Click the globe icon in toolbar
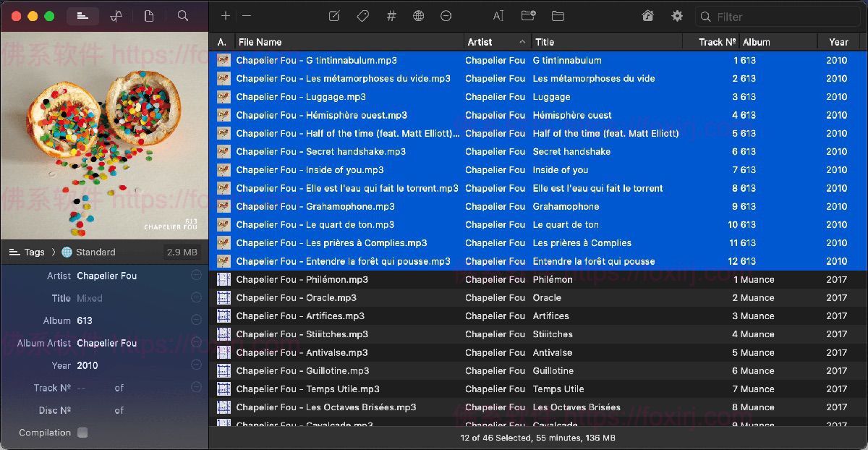 (419, 16)
